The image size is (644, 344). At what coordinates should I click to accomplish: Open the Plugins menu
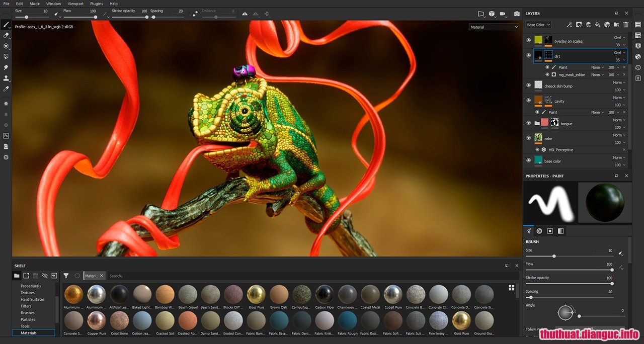pos(97,4)
